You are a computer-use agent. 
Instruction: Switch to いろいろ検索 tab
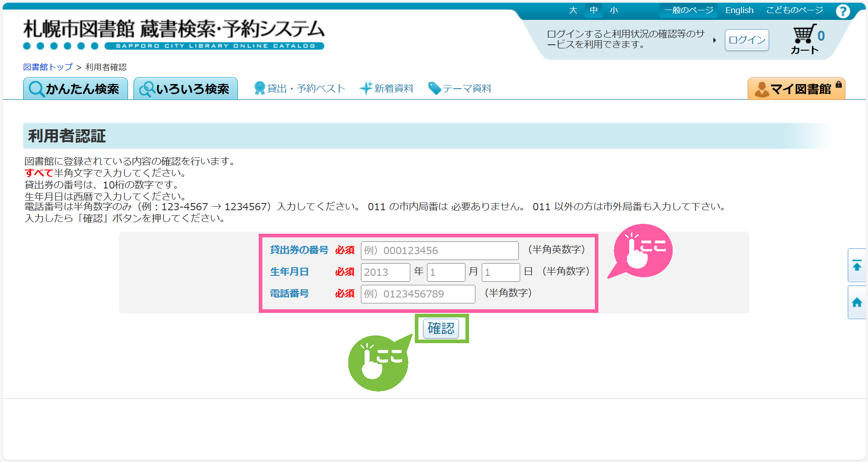(x=185, y=89)
